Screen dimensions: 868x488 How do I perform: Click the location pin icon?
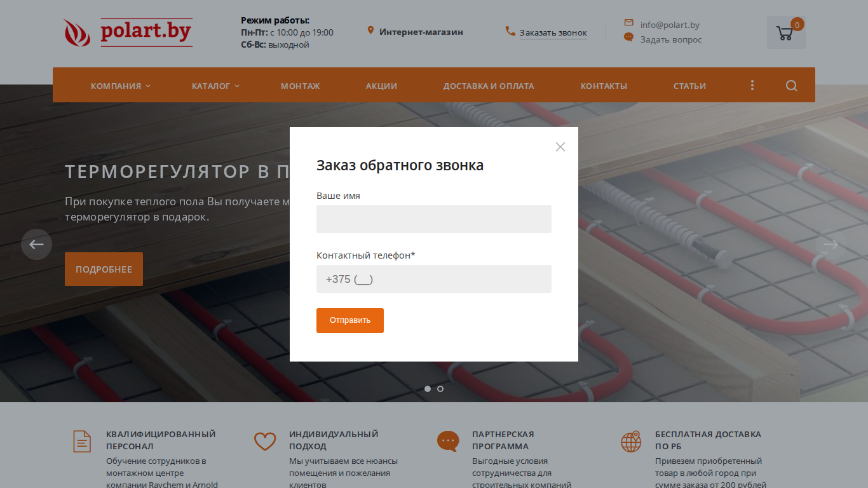tap(370, 30)
